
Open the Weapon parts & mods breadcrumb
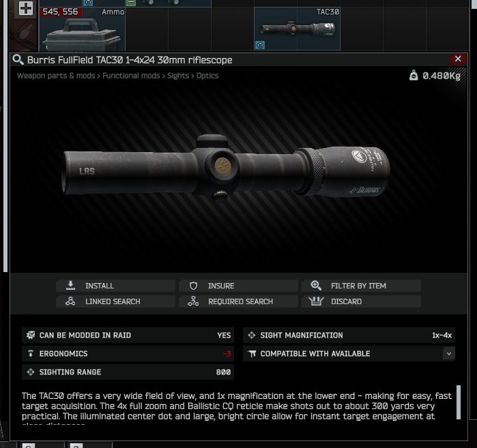pos(56,76)
